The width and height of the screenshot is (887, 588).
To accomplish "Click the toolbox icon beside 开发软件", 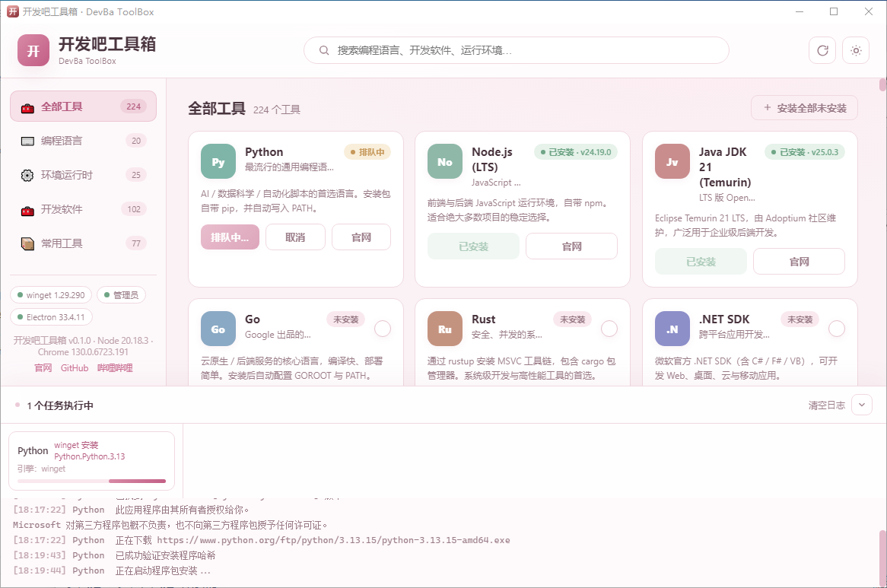I will pos(27,210).
